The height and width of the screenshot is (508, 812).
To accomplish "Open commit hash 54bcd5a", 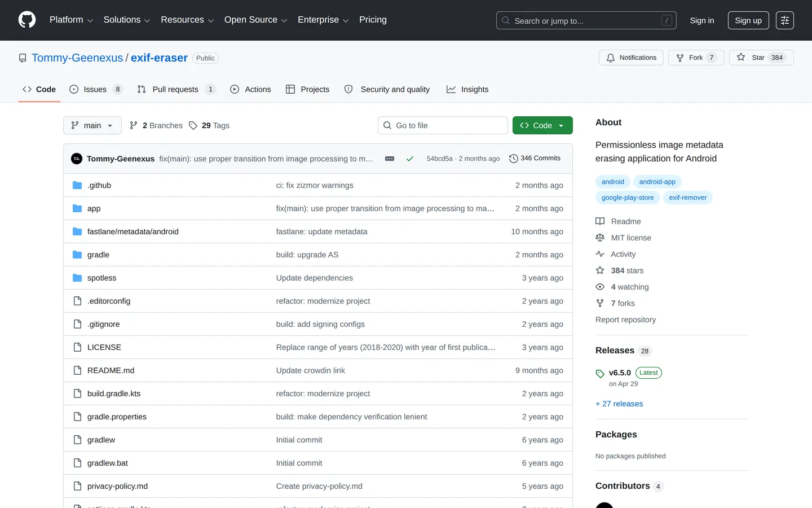I will tap(440, 159).
